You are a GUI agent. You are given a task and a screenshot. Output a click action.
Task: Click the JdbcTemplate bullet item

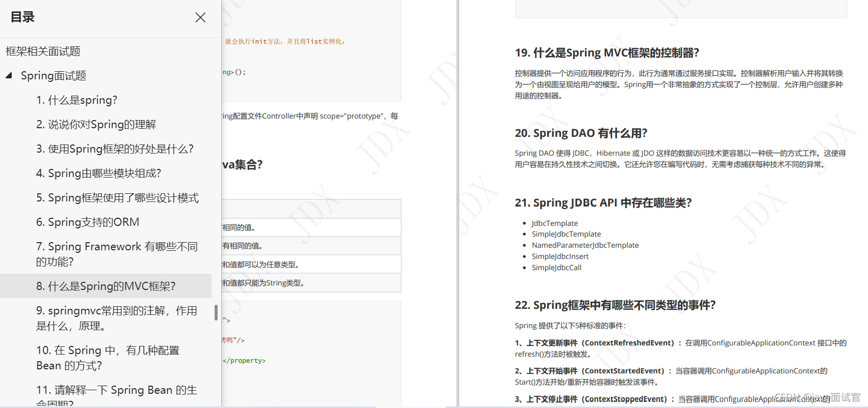[x=555, y=223]
